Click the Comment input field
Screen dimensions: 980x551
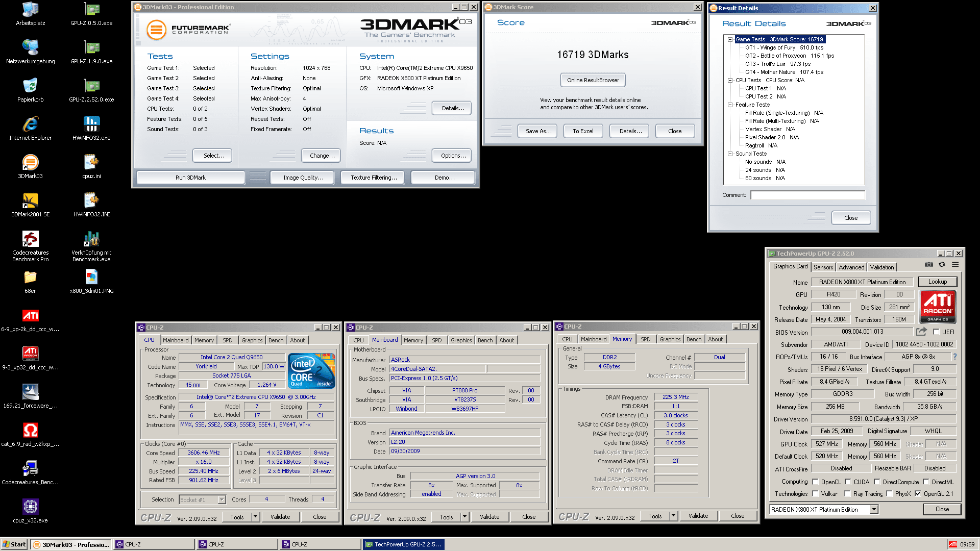807,195
